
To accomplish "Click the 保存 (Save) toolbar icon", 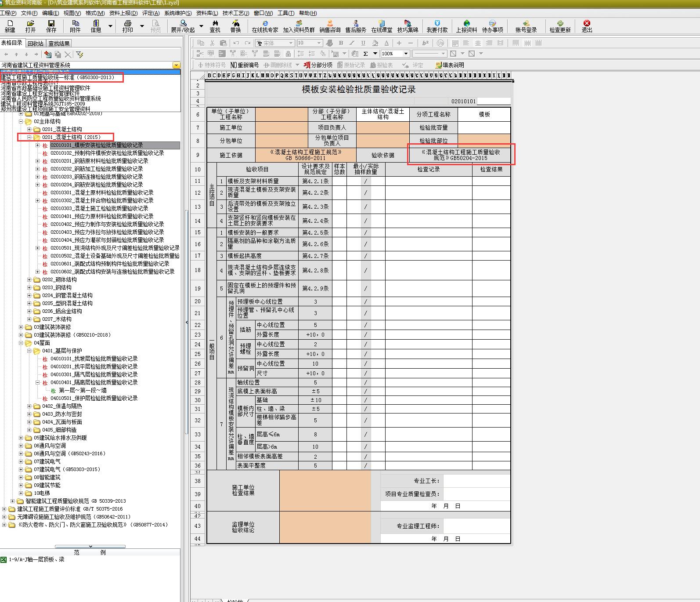I will pos(51,26).
